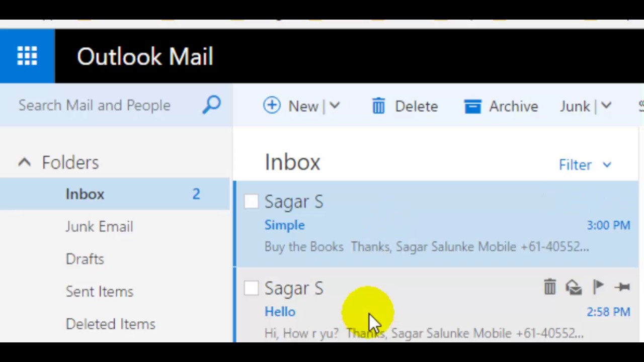
Task: Click the 2:58 PM timestamp
Action: 608,312
